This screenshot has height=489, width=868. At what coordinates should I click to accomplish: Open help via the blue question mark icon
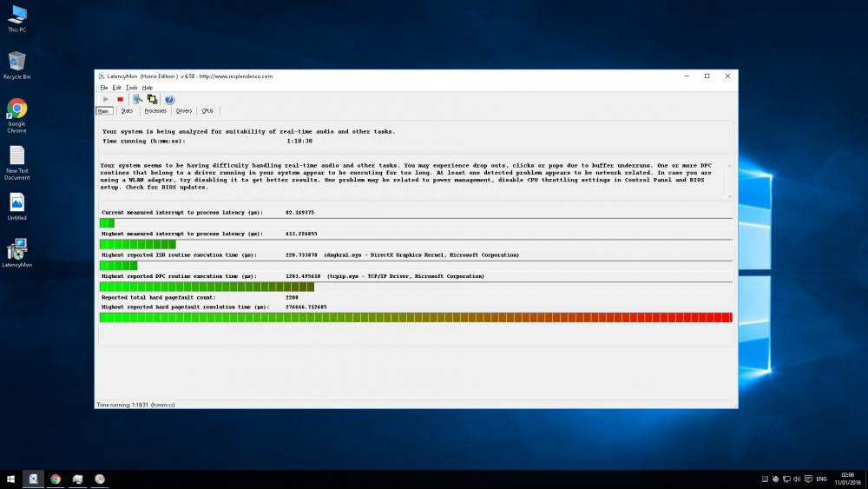point(169,100)
